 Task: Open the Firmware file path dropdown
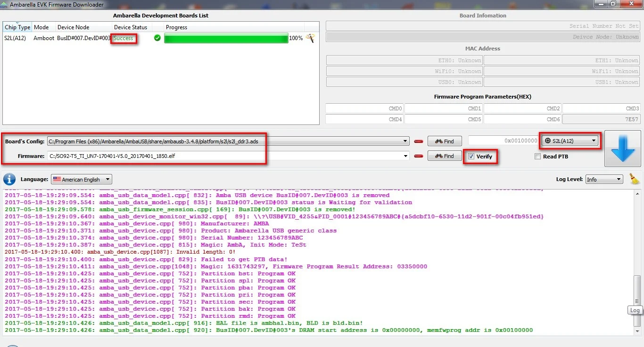coord(406,156)
